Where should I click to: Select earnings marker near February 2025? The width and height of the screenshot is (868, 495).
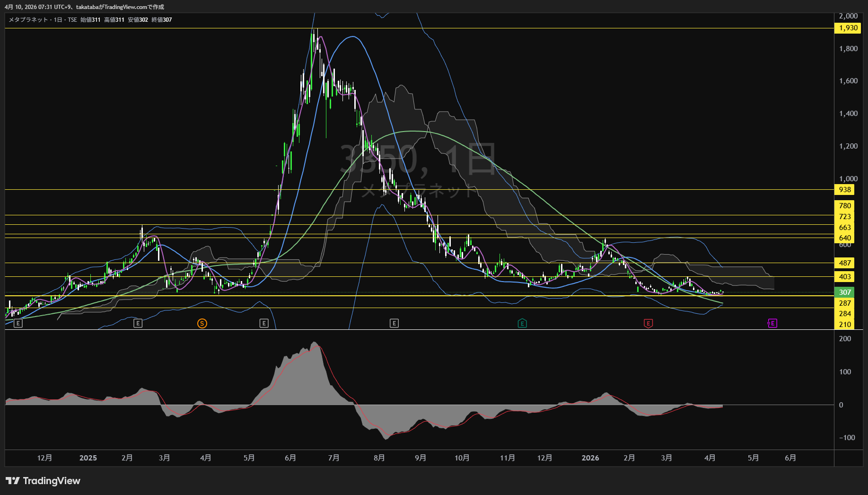pos(138,323)
